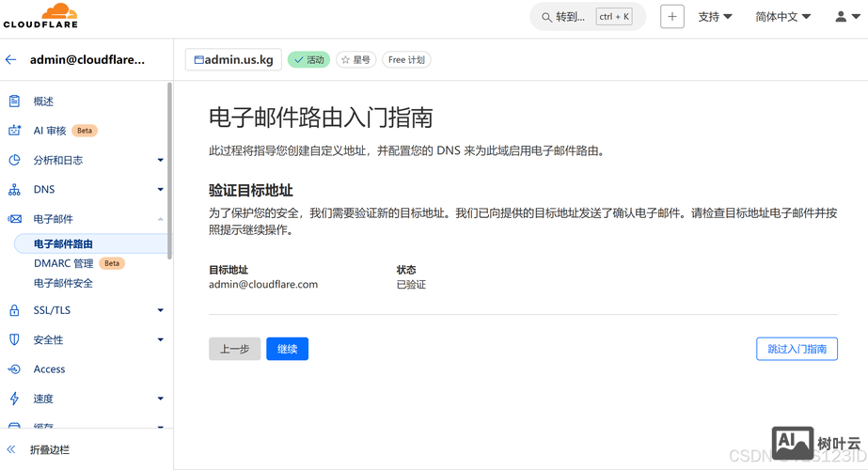Click the 状态 column label
868x470 pixels.
[406, 270]
